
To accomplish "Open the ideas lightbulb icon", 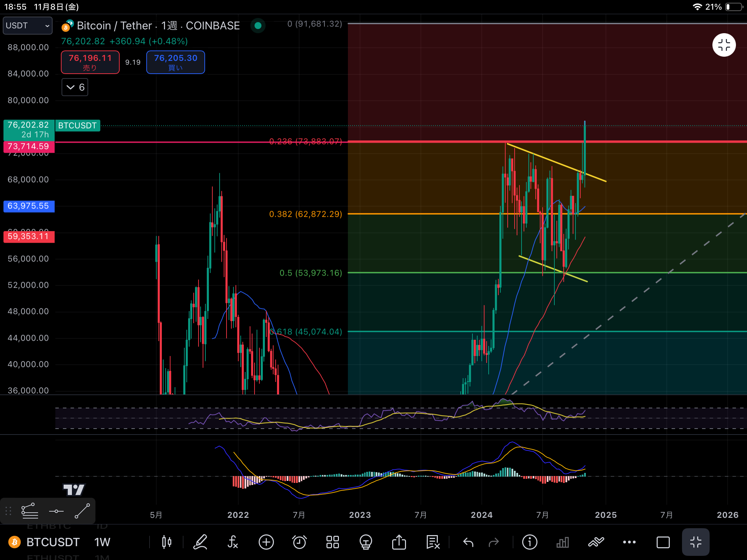I will (366, 542).
